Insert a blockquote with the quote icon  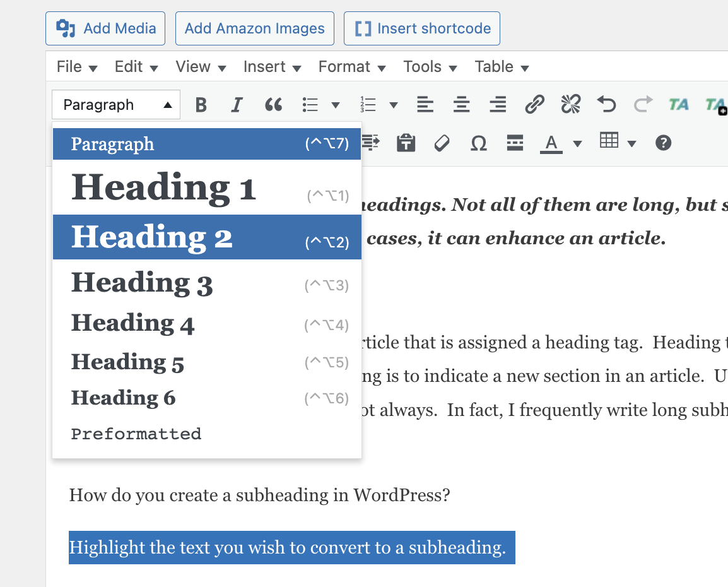(273, 105)
